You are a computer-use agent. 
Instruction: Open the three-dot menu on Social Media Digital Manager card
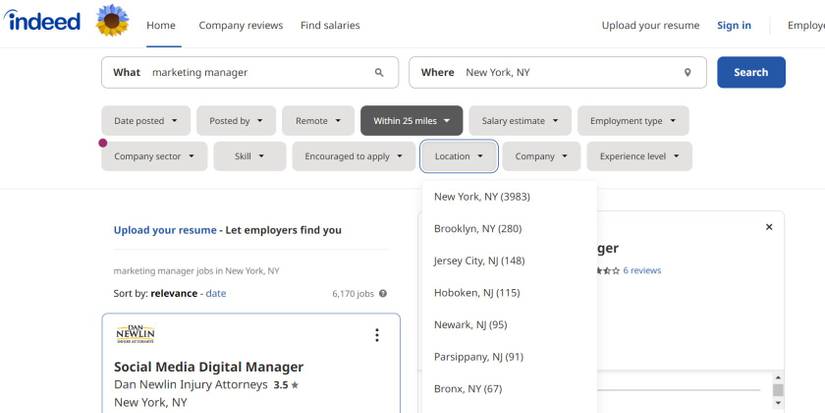click(377, 335)
